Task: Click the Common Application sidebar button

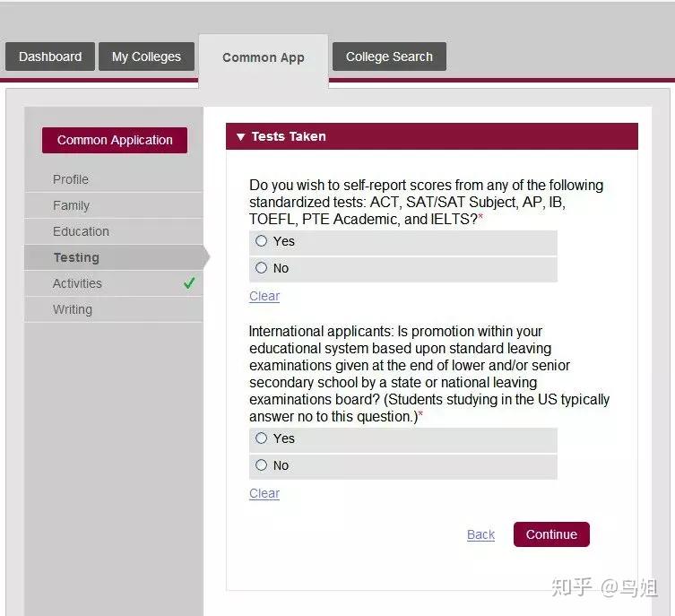Action: tap(115, 140)
